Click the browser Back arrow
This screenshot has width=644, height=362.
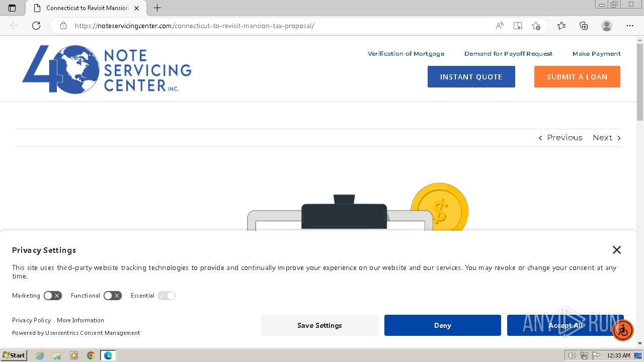point(14,26)
